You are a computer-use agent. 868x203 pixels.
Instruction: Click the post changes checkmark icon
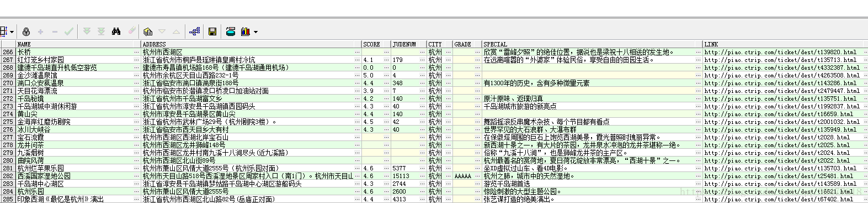tap(68, 32)
